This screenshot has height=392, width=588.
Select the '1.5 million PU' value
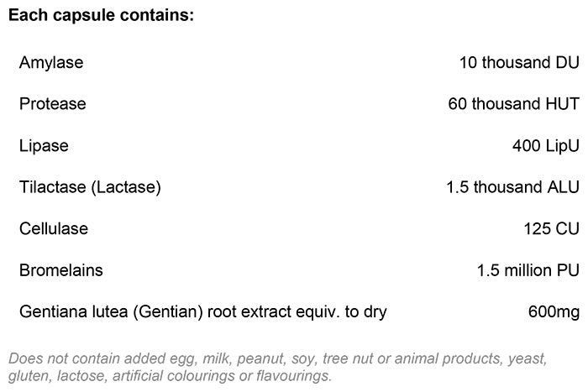[x=524, y=271]
